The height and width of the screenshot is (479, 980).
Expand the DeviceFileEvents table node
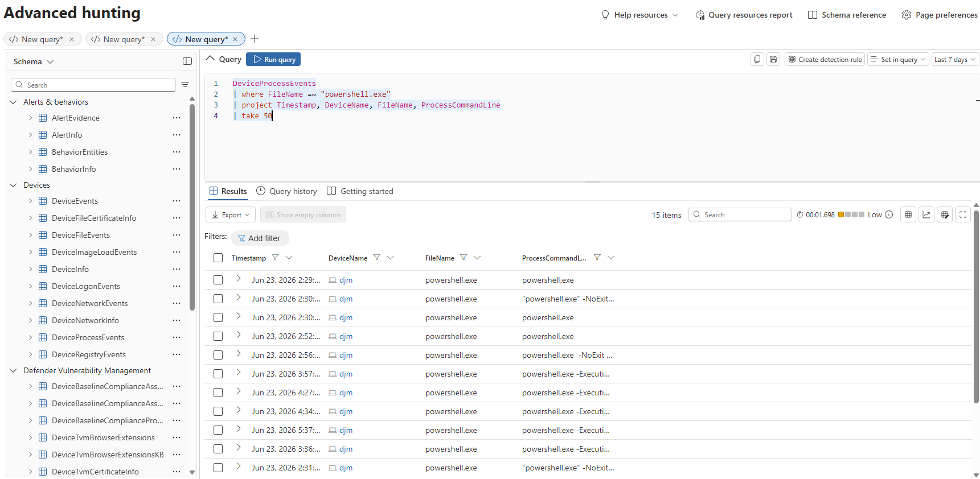coord(30,235)
